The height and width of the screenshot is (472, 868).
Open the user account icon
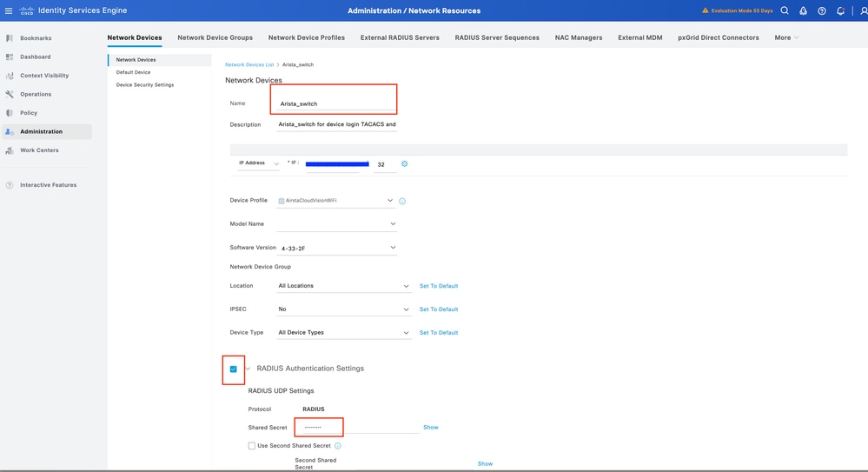[863, 11]
